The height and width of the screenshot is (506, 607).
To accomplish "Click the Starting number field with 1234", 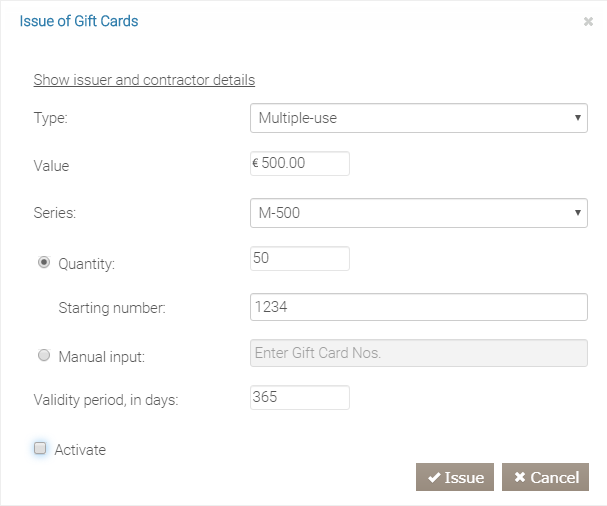I will [x=418, y=307].
